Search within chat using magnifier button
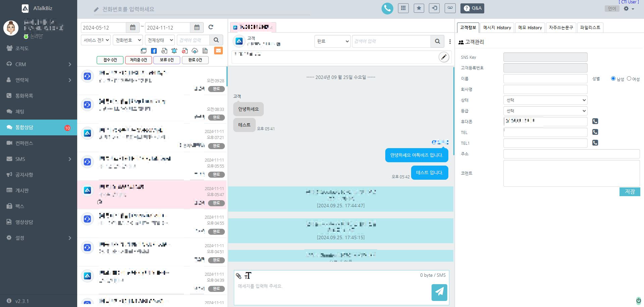The width and height of the screenshot is (644, 307). coord(437,41)
